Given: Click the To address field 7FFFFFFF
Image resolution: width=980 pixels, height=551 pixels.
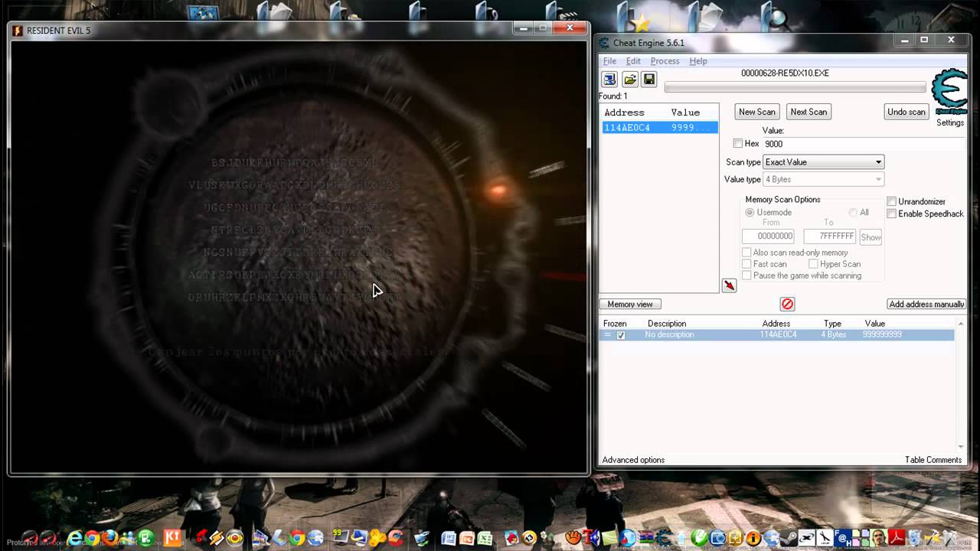Looking at the screenshot, I should [x=830, y=237].
